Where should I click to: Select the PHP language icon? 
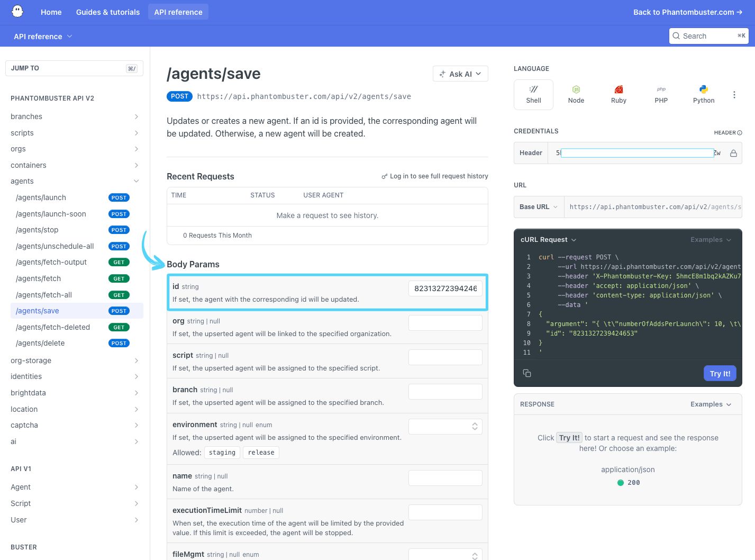point(661,95)
